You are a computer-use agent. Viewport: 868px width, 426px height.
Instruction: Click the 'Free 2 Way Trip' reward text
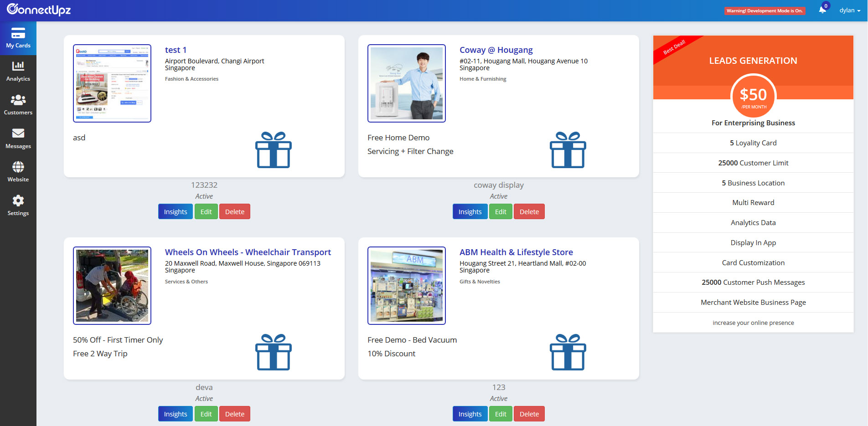tap(100, 354)
